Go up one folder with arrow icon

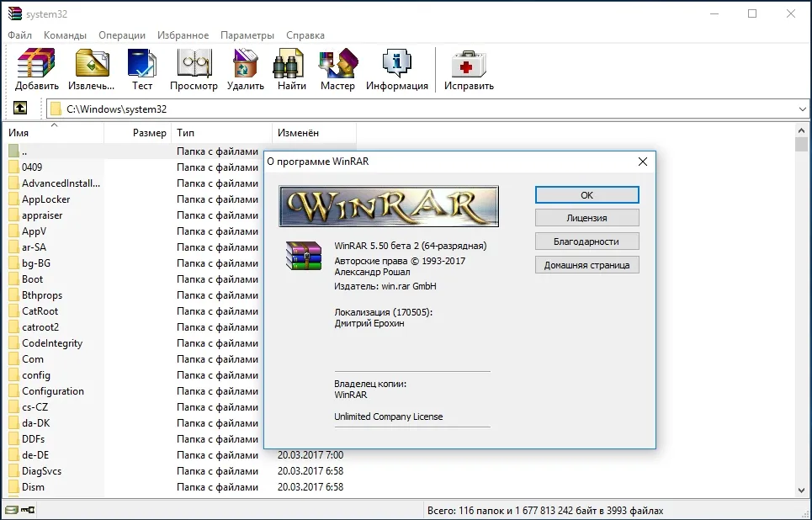[19, 108]
